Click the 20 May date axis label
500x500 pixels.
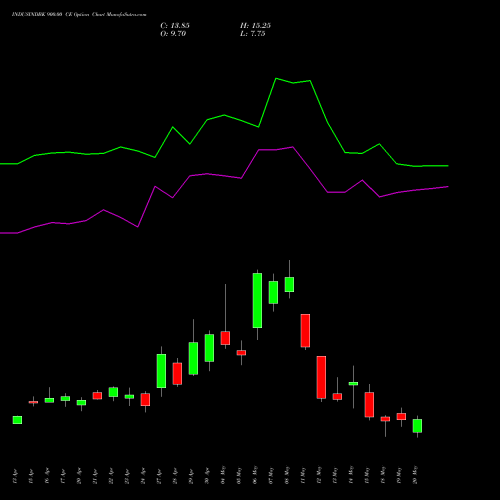415,475
